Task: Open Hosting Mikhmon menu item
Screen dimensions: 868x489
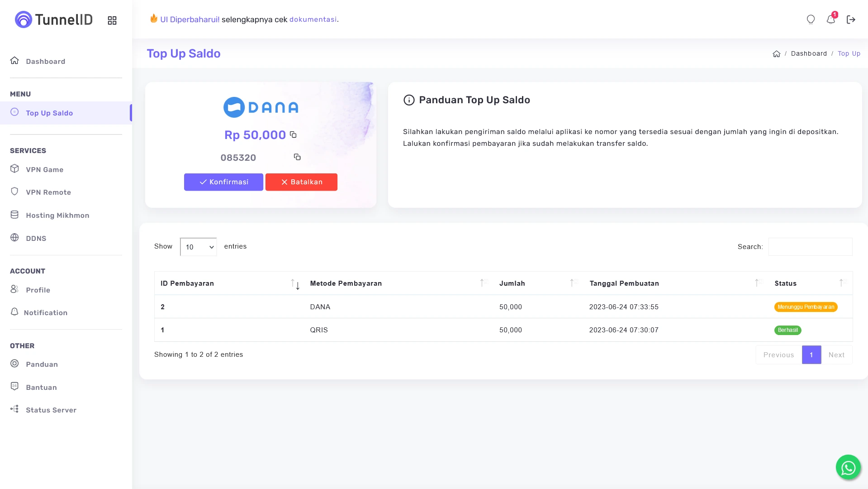Action: 57,216
